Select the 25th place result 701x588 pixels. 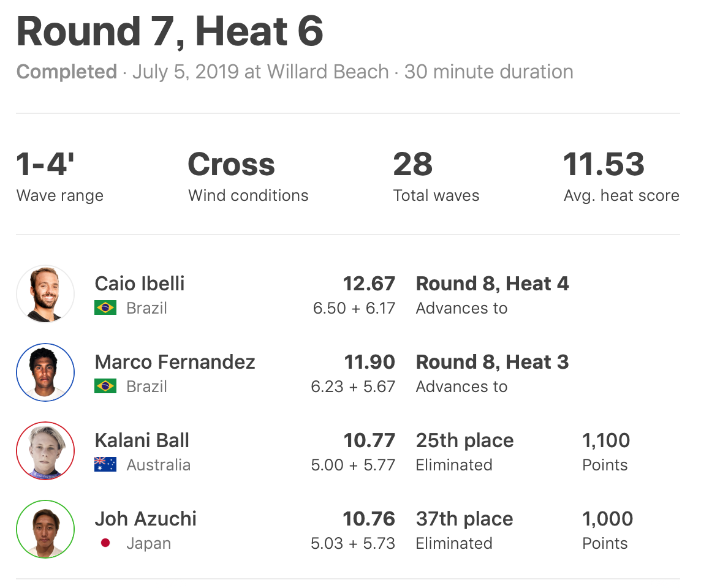point(464,440)
